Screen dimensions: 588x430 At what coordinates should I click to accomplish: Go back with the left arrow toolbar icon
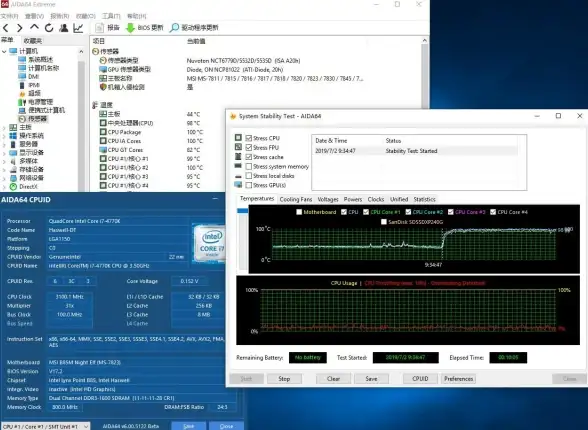pos(6,28)
